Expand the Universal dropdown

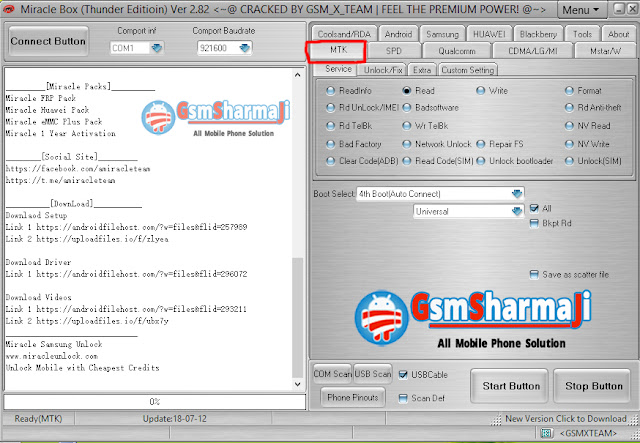tap(517, 211)
